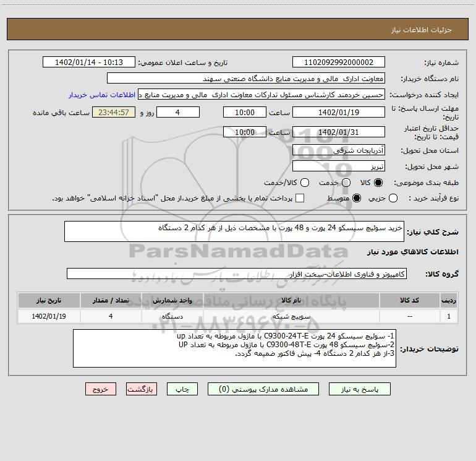Open the اطلاعات تماس خریدار link
The height and width of the screenshot is (461, 476).
102,95
